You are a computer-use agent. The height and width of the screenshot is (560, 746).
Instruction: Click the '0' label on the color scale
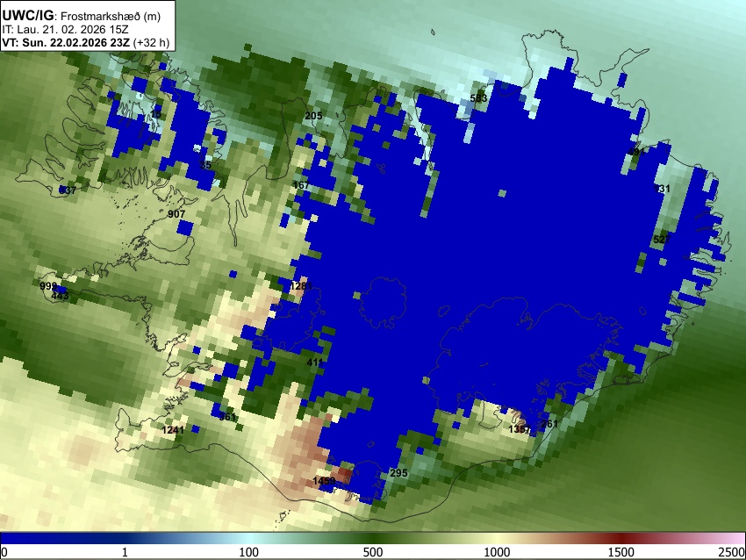pyautogui.click(x=4, y=552)
